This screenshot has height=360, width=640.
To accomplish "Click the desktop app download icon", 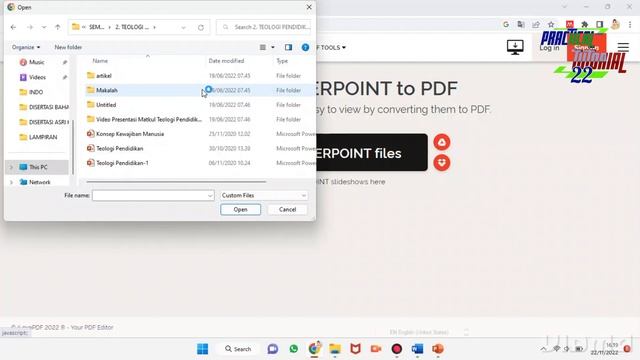I will click(x=515, y=47).
